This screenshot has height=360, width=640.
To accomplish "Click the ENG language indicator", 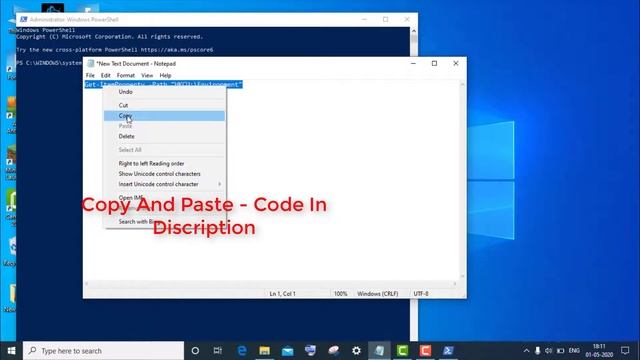I will coord(574,351).
